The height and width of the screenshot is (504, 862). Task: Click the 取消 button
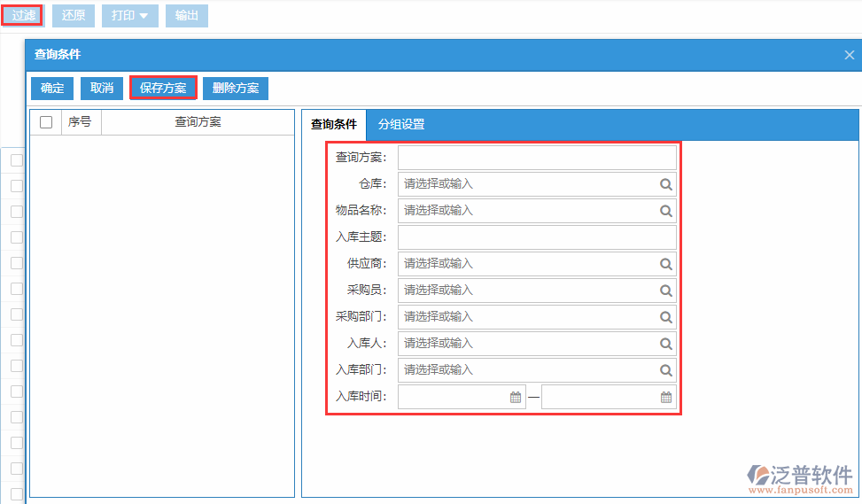point(102,89)
